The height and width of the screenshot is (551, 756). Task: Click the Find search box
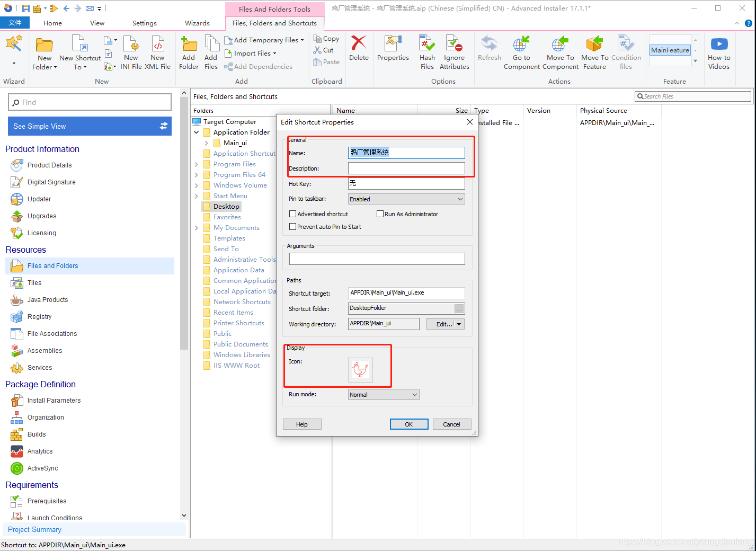point(90,102)
